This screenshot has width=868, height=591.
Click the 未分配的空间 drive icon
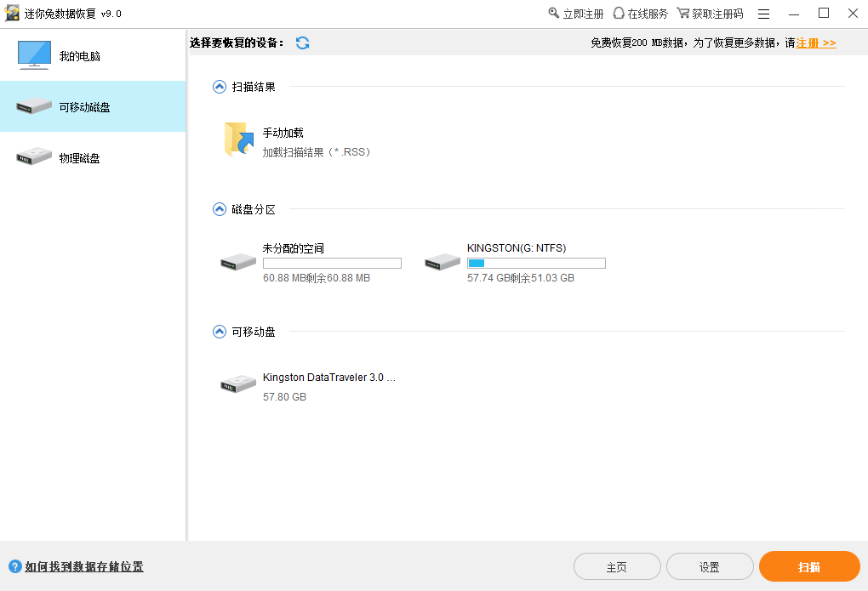(x=238, y=262)
